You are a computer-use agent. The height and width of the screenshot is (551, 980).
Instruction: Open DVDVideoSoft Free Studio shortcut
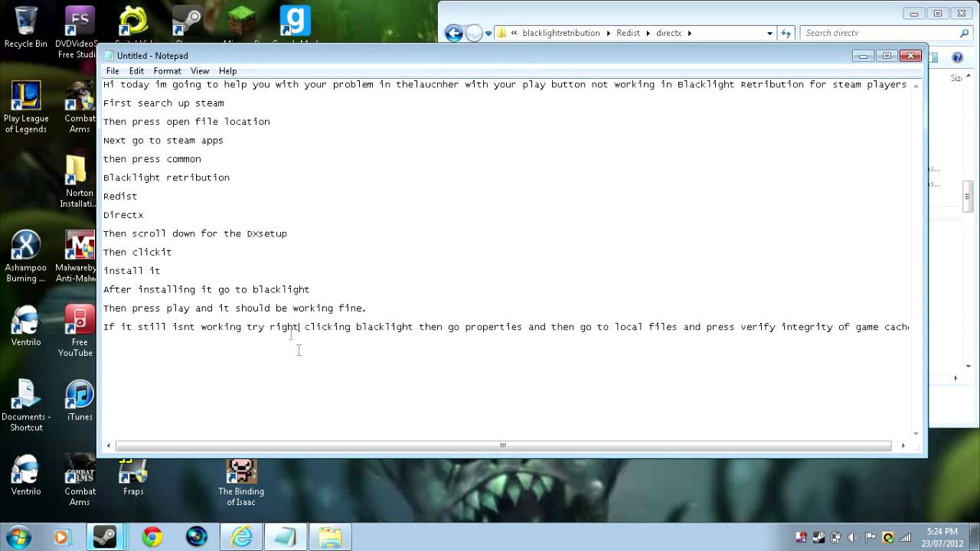coord(77,31)
